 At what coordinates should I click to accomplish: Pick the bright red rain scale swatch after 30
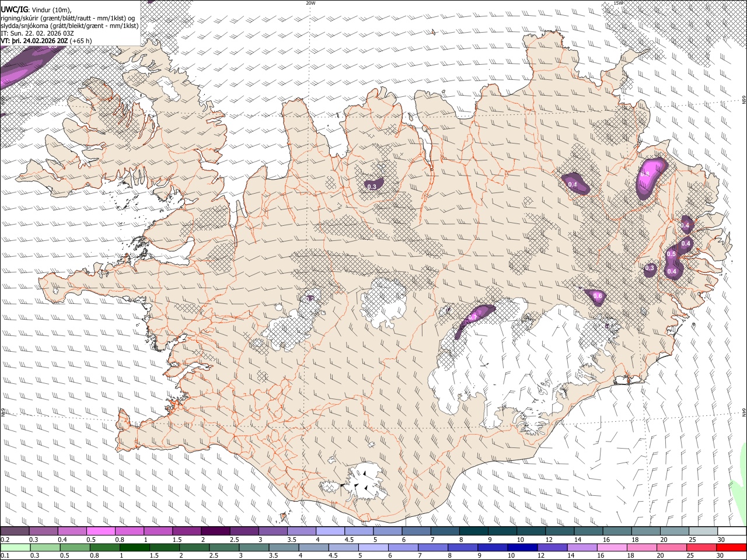[731, 547]
